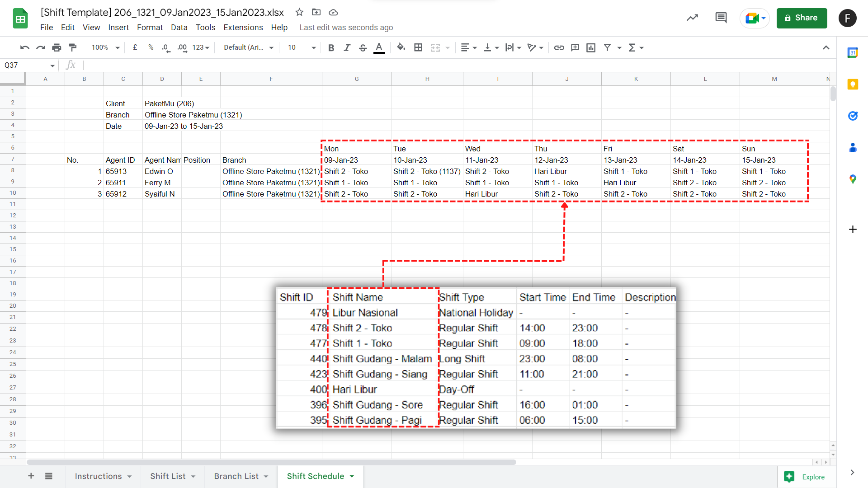Star the document
868x488 pixels.
[299, 12]
